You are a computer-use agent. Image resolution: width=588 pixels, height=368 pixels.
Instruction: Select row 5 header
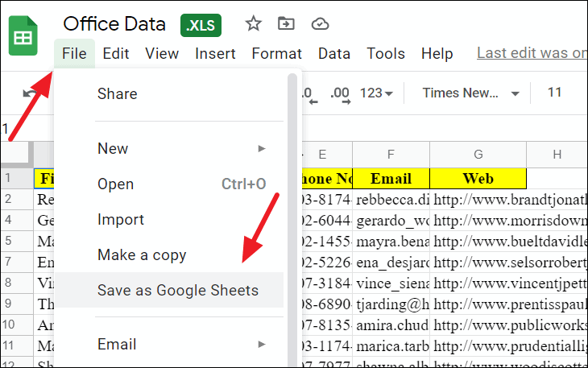pyautogui.click(x=16, y=241)
